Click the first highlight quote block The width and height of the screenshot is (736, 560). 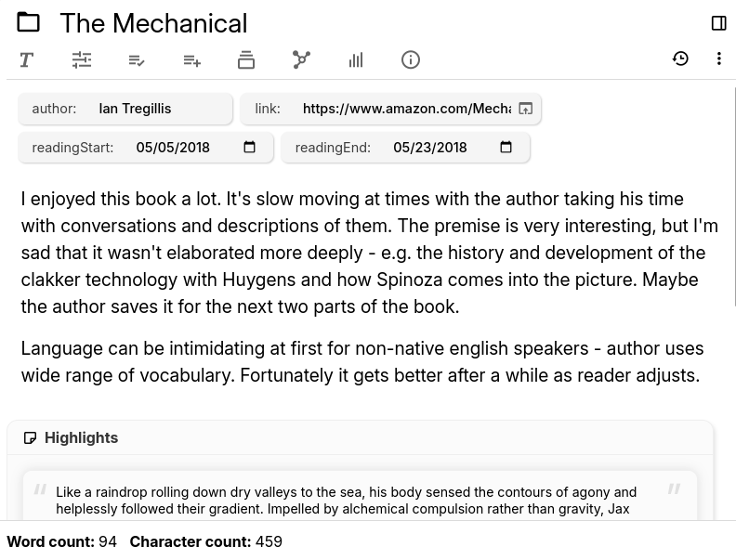click(358, 500)
